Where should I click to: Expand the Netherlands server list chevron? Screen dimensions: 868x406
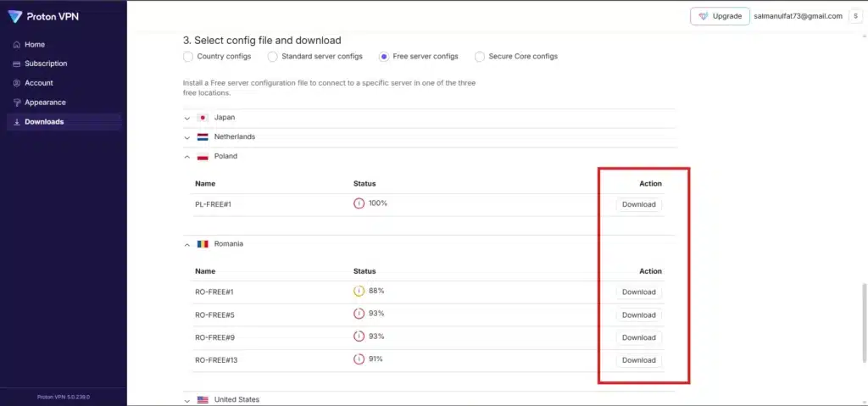187,137
